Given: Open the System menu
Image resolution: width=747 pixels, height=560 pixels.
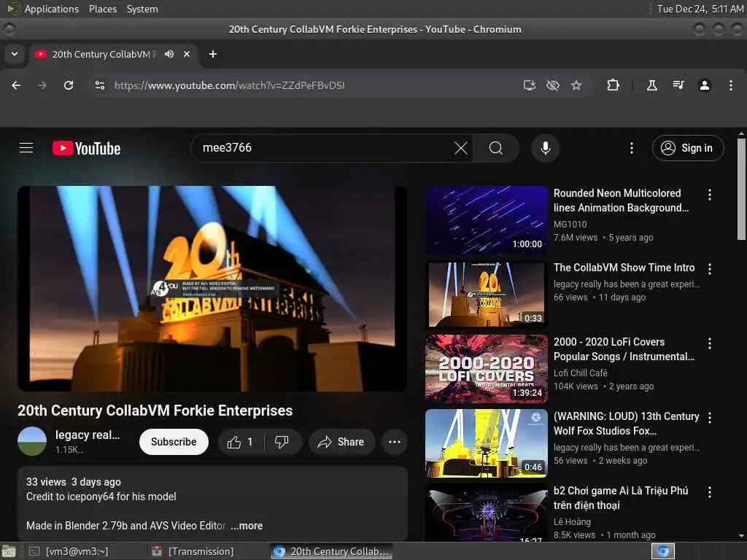Looking at the screenshot, I should pos(142,9).
